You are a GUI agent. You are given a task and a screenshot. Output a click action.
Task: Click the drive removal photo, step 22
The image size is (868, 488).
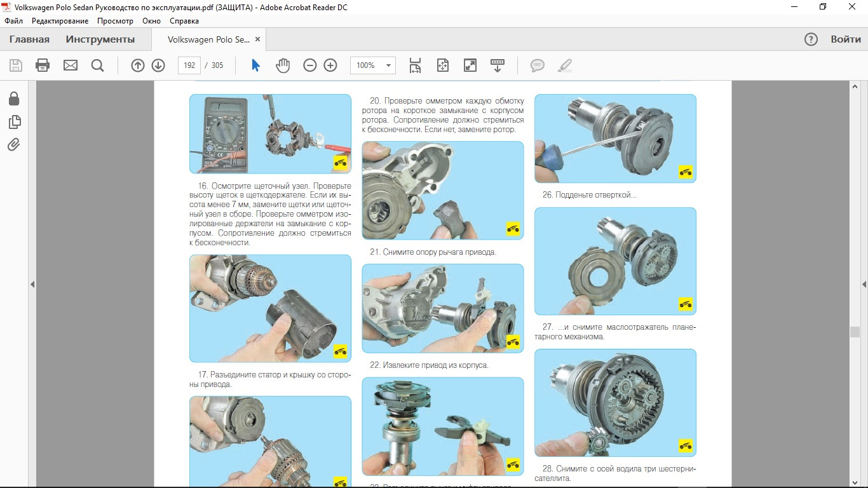[x=443, y=309]
